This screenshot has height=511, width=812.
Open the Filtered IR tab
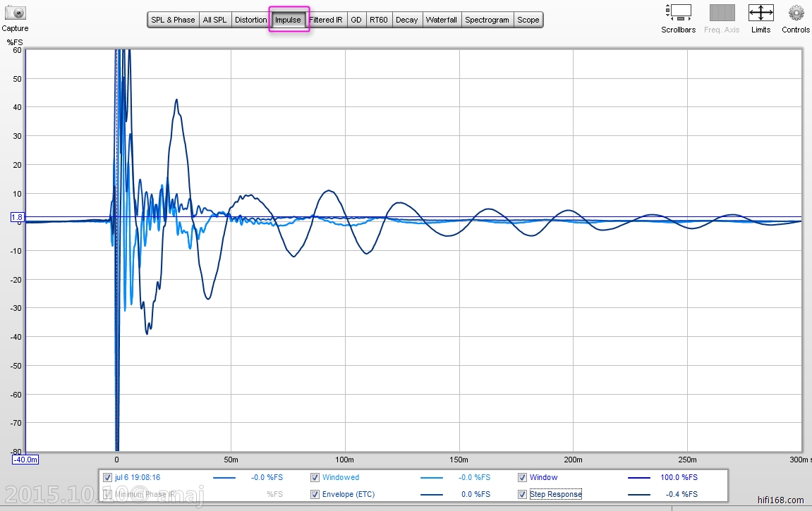coord(326,20)
